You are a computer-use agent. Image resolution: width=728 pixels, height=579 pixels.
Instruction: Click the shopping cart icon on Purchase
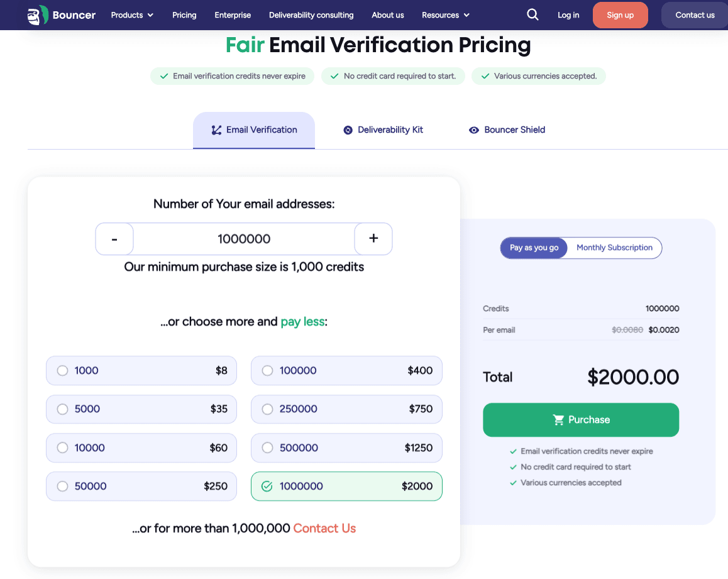click(x=558, y=419)
